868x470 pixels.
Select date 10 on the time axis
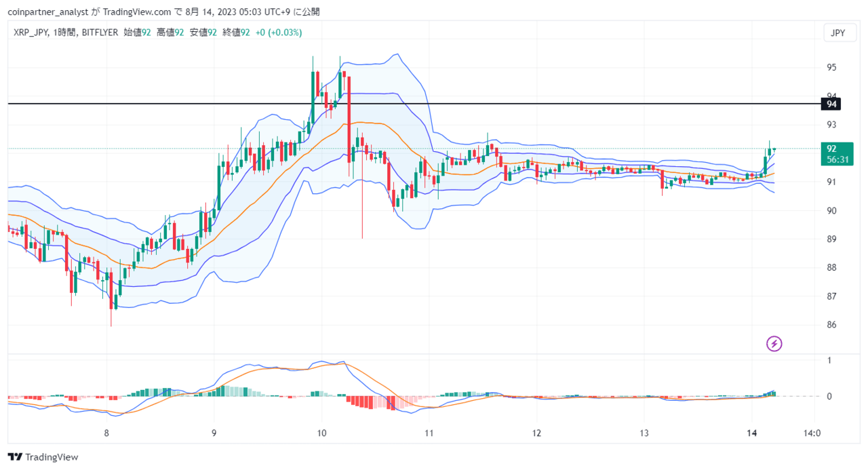[x=321, y=433]
